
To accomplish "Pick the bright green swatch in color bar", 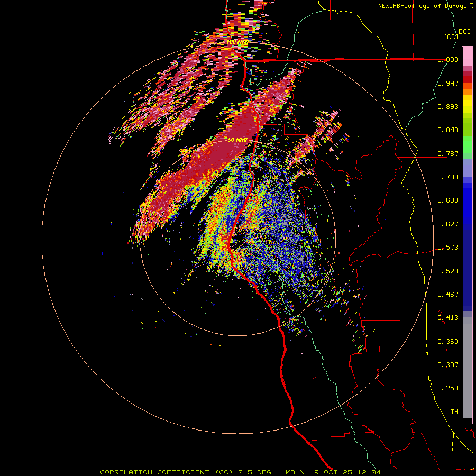I will point(467,144).
